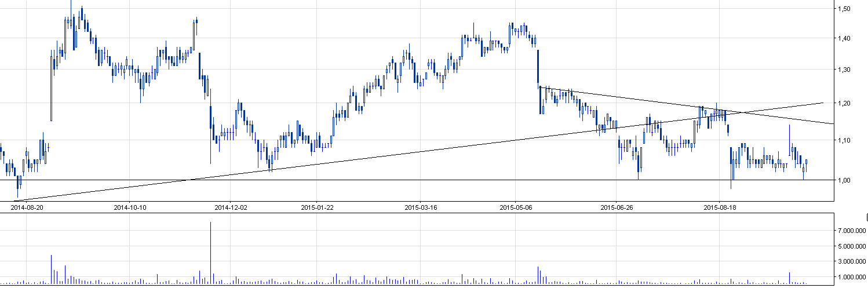Select the 2015-01-22 date label
This screenshot has height=288, width=868.
317,207
